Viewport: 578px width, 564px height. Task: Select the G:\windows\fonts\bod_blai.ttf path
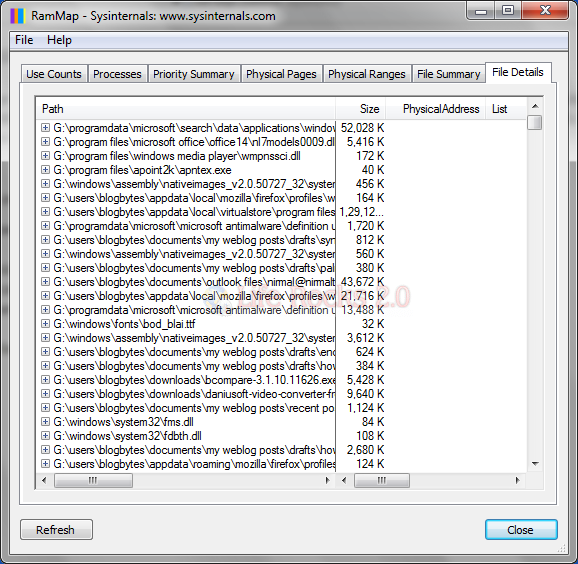coord(125,324)
